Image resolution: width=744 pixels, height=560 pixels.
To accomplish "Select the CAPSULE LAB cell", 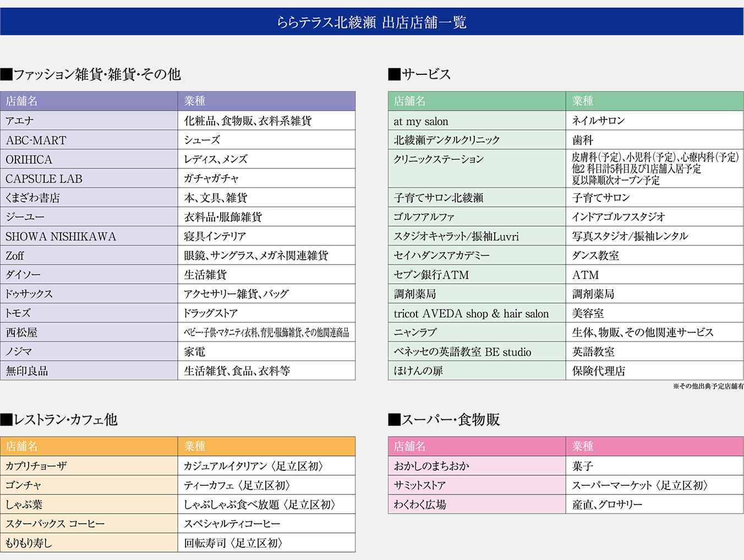I will (x=89, y=178).
